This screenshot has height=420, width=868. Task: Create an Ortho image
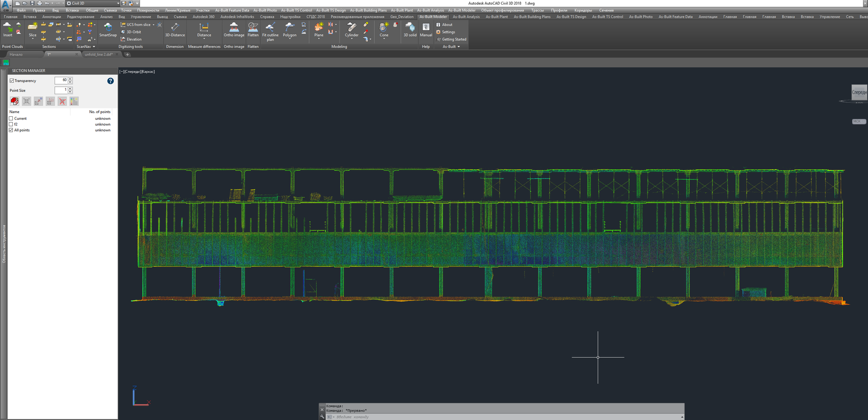(x=234, y=29)
